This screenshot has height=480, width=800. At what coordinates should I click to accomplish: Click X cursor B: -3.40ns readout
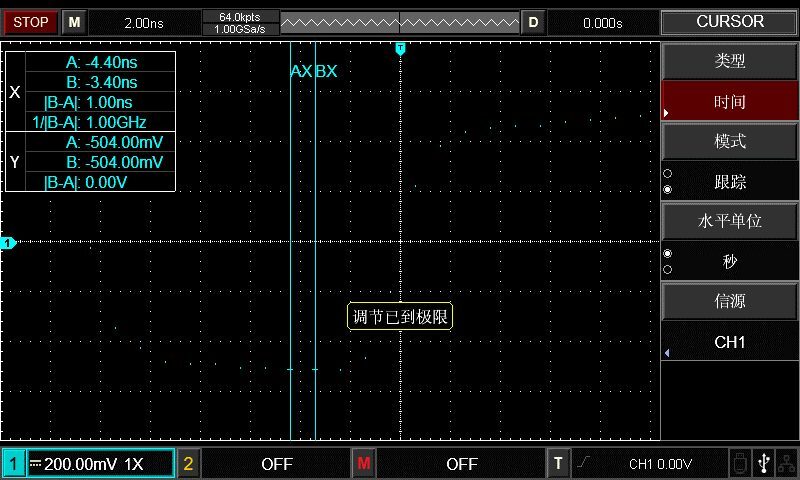coord(102,82)
